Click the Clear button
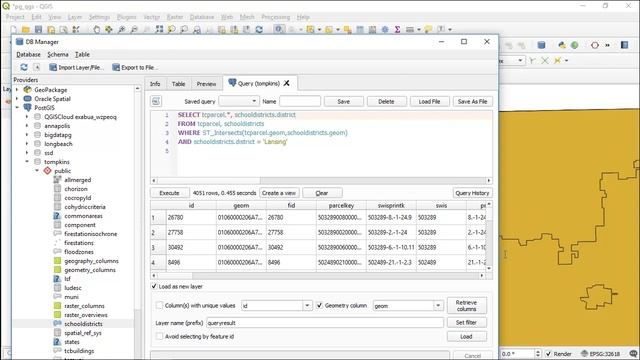The image size is (640, 360). [x=322, y=193]
